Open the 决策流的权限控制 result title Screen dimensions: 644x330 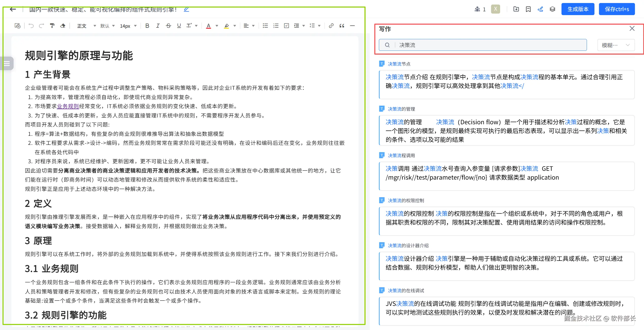tap(406, 200)
